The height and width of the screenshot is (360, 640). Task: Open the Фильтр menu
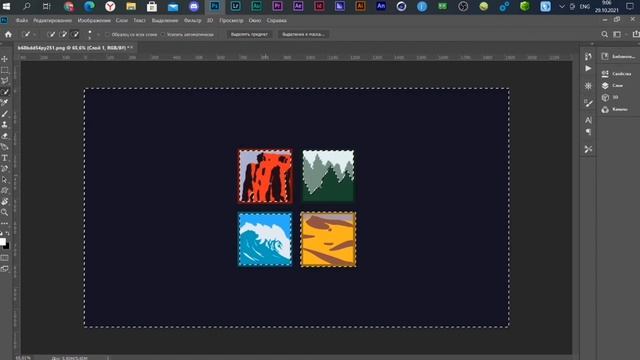[192, 20]
